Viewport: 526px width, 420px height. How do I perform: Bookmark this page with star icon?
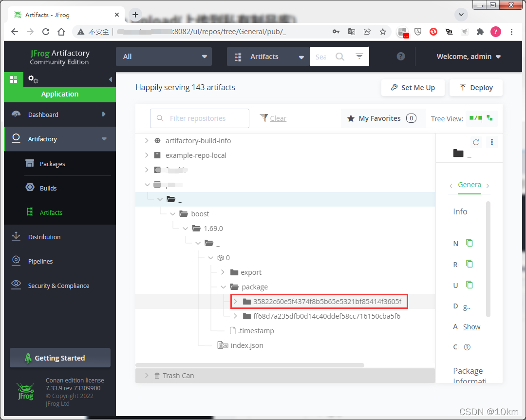(x=383, y=32)
